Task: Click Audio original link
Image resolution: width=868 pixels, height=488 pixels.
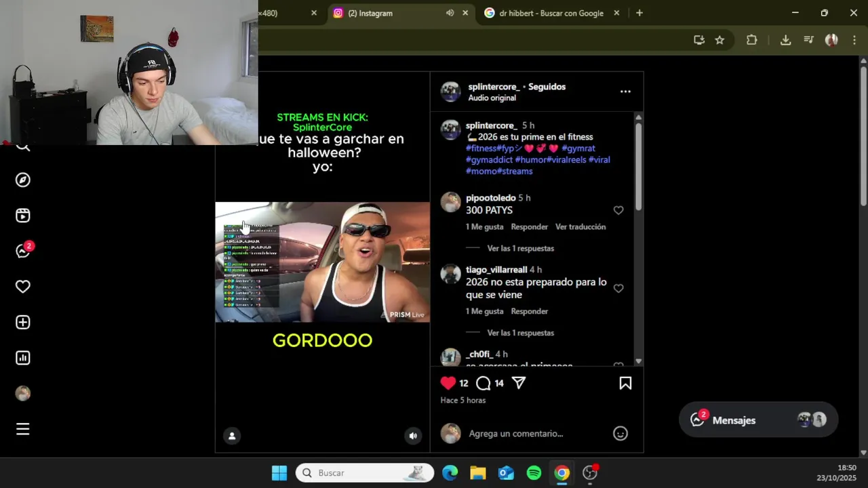Action: click(492, 98)
